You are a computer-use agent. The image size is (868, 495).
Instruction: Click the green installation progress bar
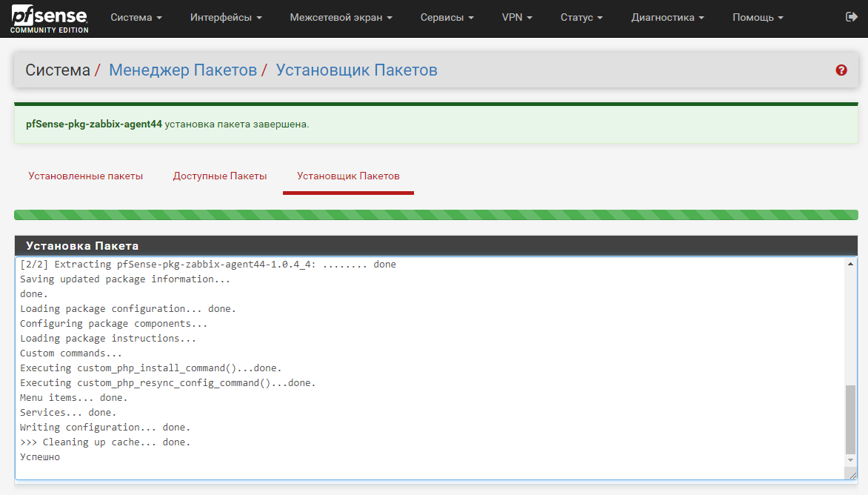(x=436, y=215)
